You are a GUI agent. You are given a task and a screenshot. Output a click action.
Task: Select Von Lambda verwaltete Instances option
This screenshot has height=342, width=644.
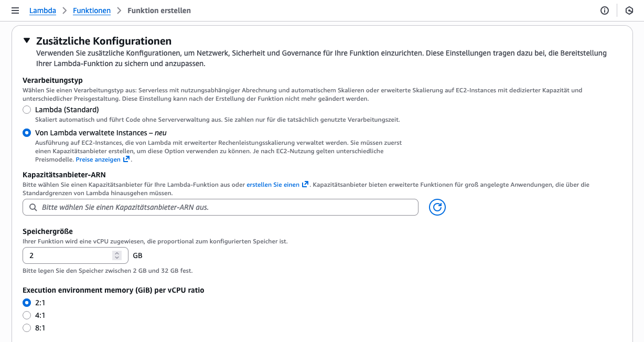coord(27,133)
